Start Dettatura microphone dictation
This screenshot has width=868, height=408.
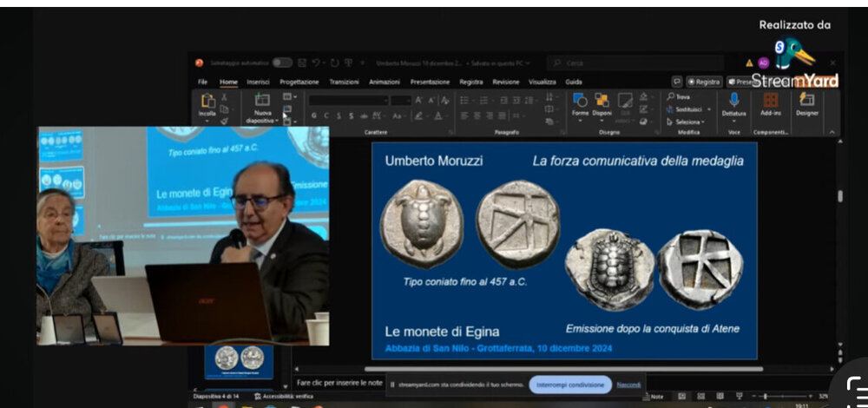point(733,102)
